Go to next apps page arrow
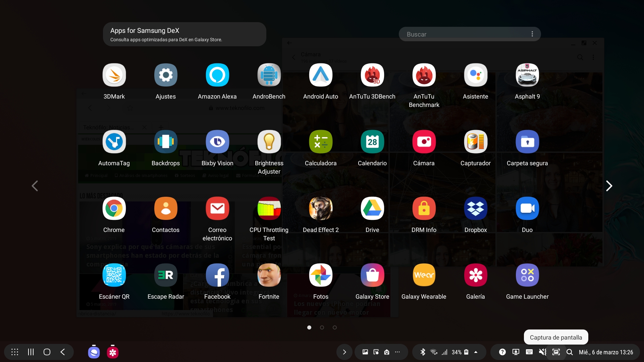 (x=609, y=186)
